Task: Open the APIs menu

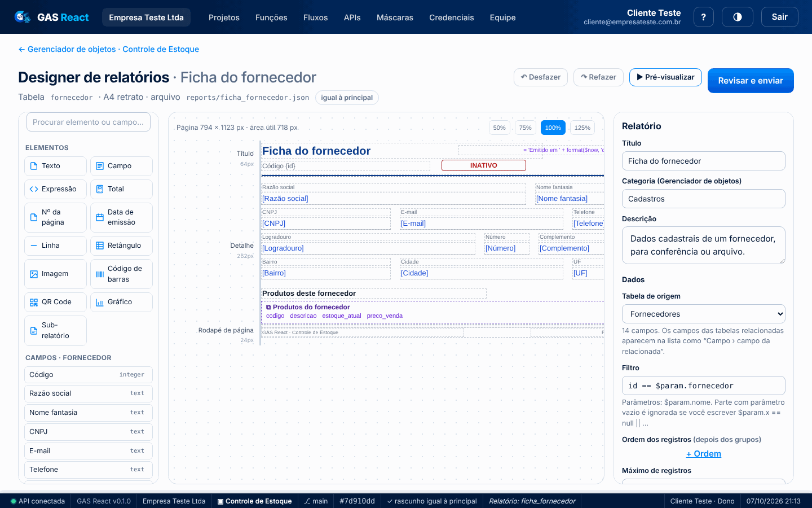Action: [x=352, y=17]
